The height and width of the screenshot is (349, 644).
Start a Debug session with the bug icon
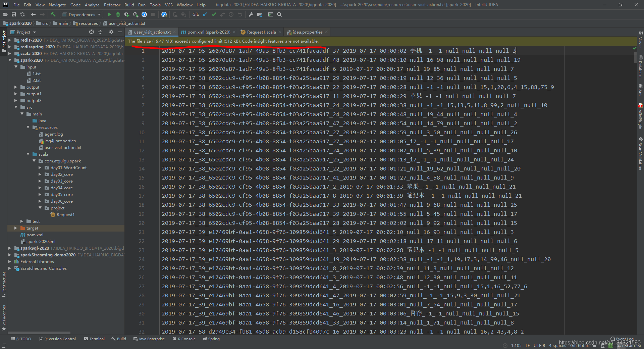(117, 14)
